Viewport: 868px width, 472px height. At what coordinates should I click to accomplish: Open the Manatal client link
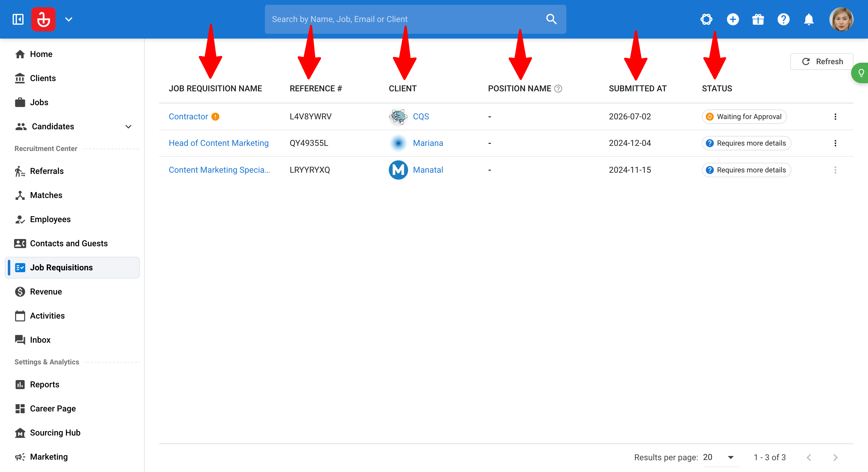(x=428, y=170)
